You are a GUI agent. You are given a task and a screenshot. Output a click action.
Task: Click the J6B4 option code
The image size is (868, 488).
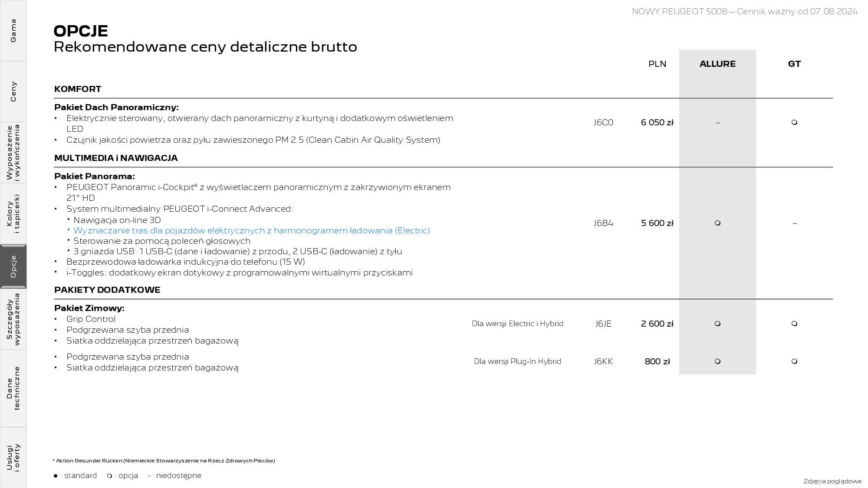point(603,223)
